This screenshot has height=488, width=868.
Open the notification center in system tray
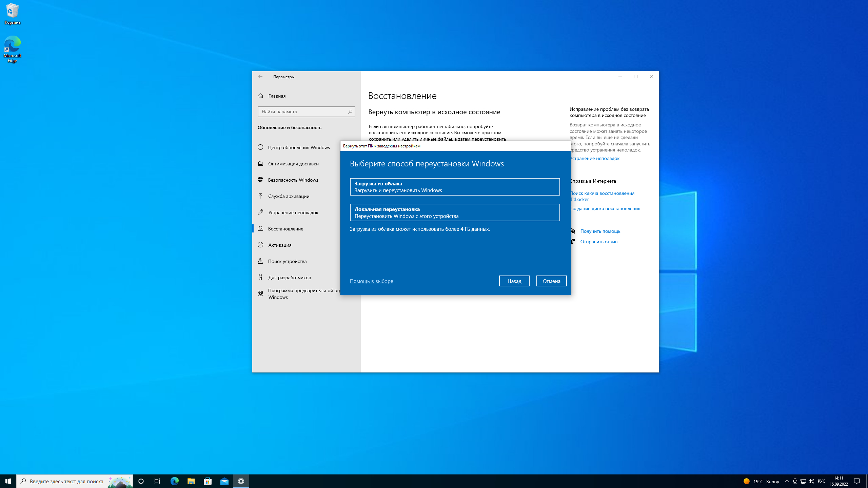(860, 481)
